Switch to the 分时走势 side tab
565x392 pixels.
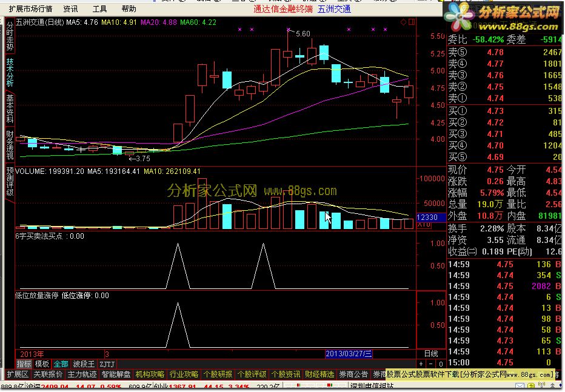pos(10,36)
